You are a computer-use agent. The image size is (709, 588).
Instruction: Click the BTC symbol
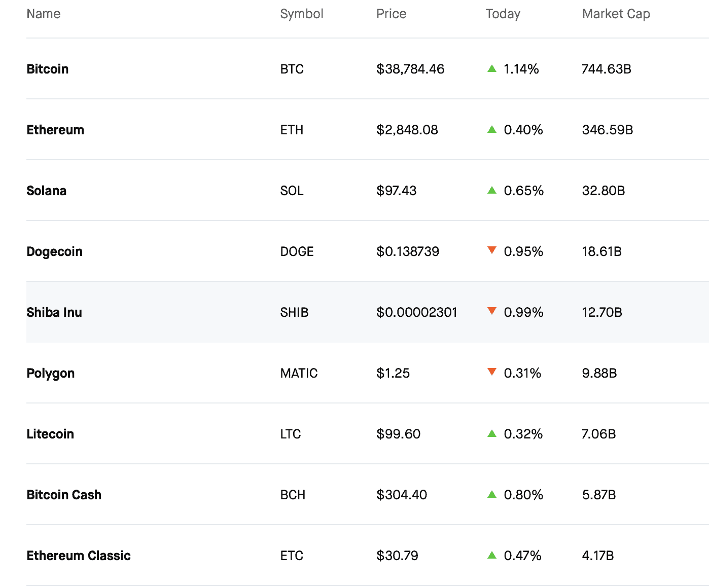click(292, 69)
